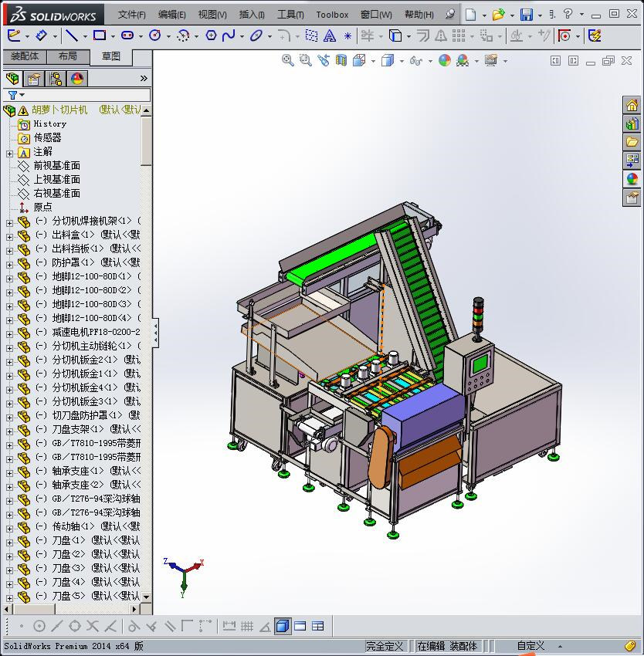Viewport: 644px width, 656px height.
Task: Open the filter dropdown arrow
Action: tap(22, 95)
